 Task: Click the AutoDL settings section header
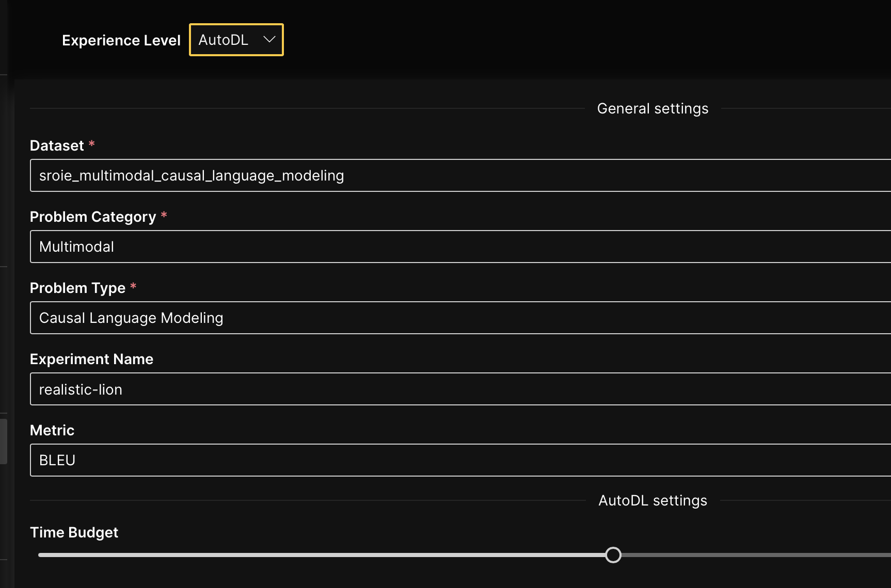pyautogui.click(x=653, y=500)
